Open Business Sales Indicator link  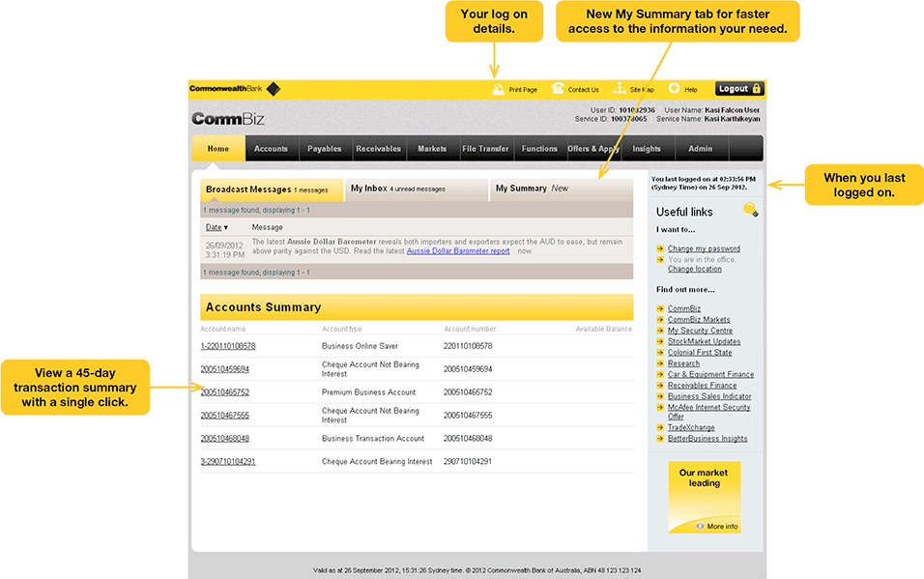pyautogui.click(x=709, y=396)
